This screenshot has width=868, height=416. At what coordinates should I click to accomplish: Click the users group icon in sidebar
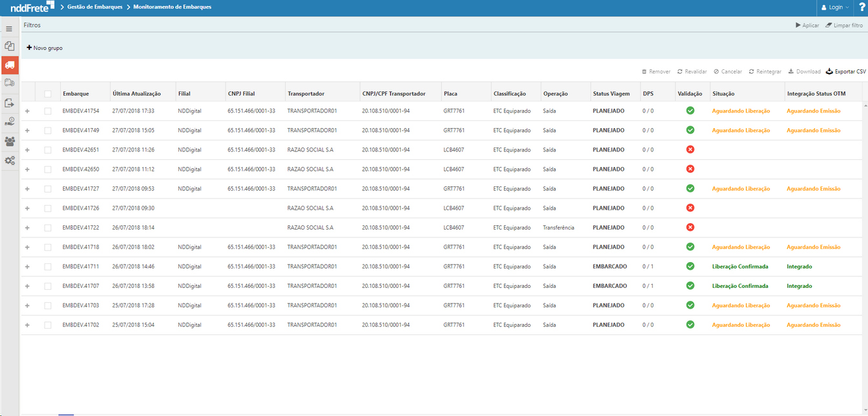click(9, 140)
